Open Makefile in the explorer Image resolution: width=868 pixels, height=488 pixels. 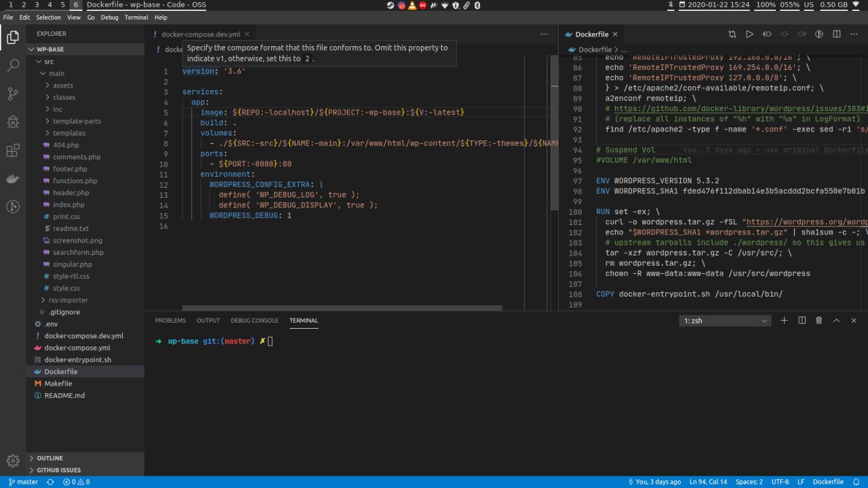pos(58,384)
